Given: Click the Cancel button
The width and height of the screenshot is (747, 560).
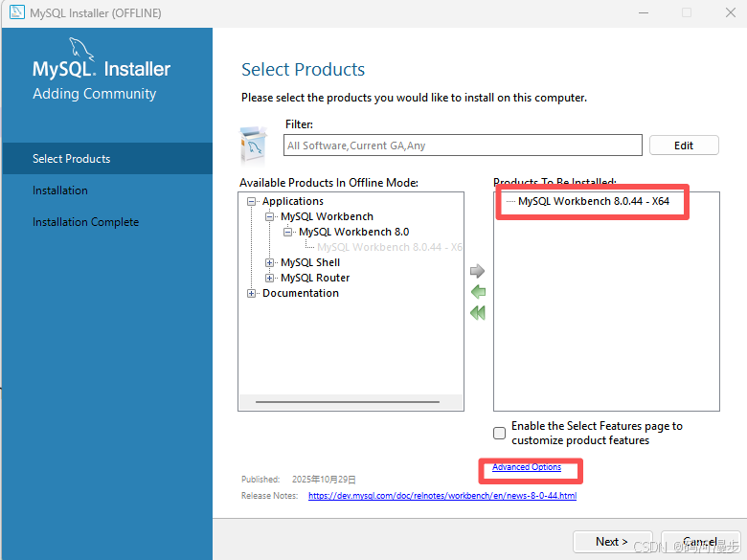Looking at the screenshot, I should [x=700, y=542].
